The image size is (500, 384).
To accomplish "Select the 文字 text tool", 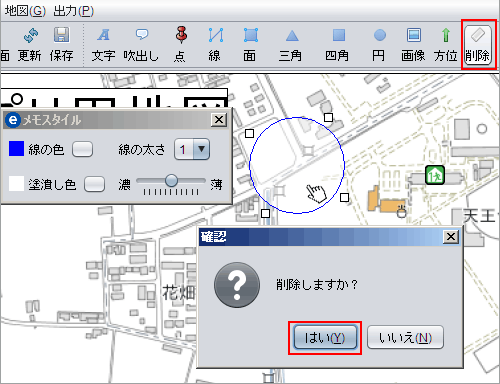I will 103,45.
